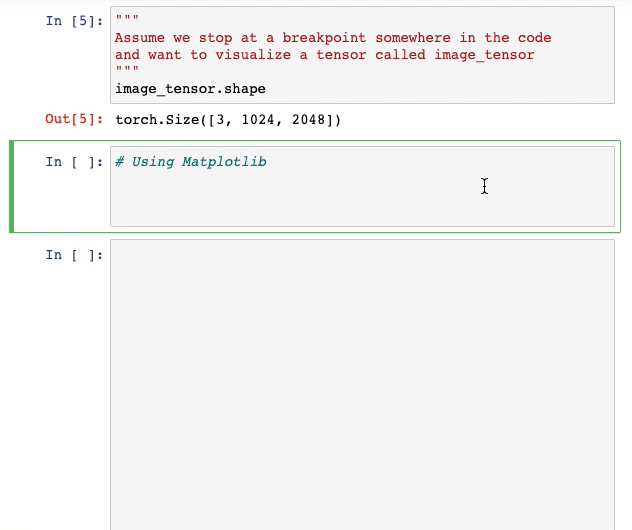Click the 'Assume we stop at a breakpoint' line

pos(332,38)
